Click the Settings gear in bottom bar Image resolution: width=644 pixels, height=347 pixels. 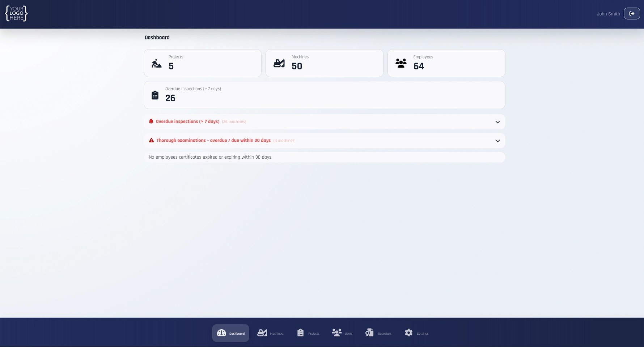(x=408, y=332)
